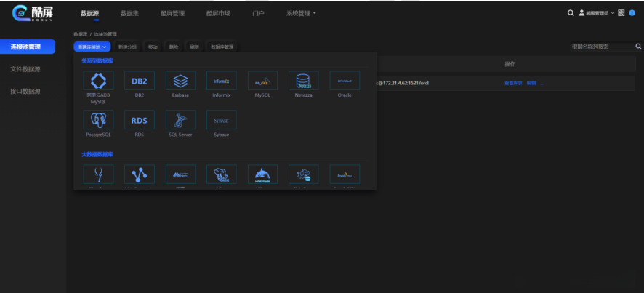Open global search magnifier in header
Viewport: 644px width, 293px height.
pyautogui.click(x=571, y=13)
